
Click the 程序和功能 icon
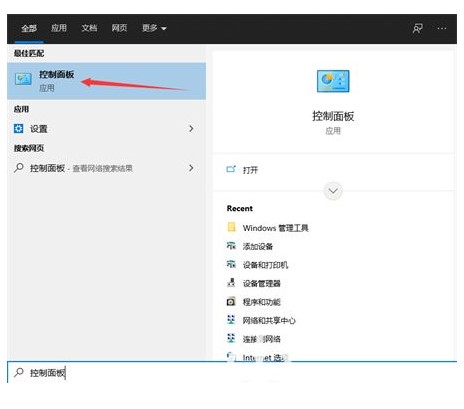click(231, 301)
